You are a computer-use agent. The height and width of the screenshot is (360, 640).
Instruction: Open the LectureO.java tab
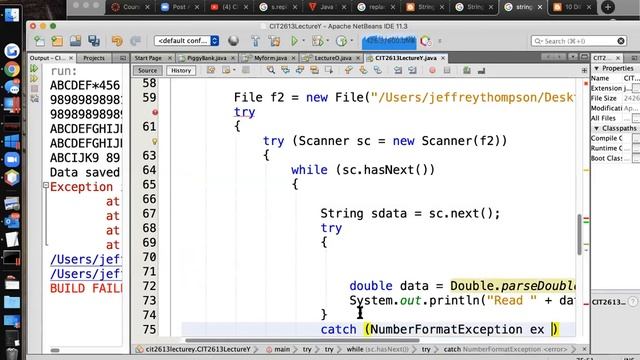[x=332, y=58]
